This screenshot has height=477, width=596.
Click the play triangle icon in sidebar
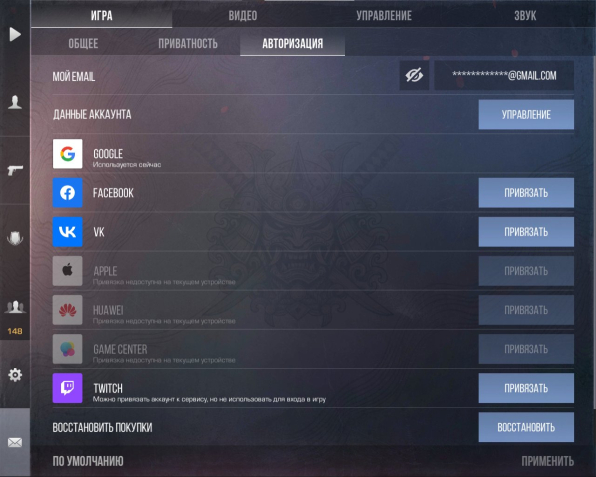click(15, 34)
